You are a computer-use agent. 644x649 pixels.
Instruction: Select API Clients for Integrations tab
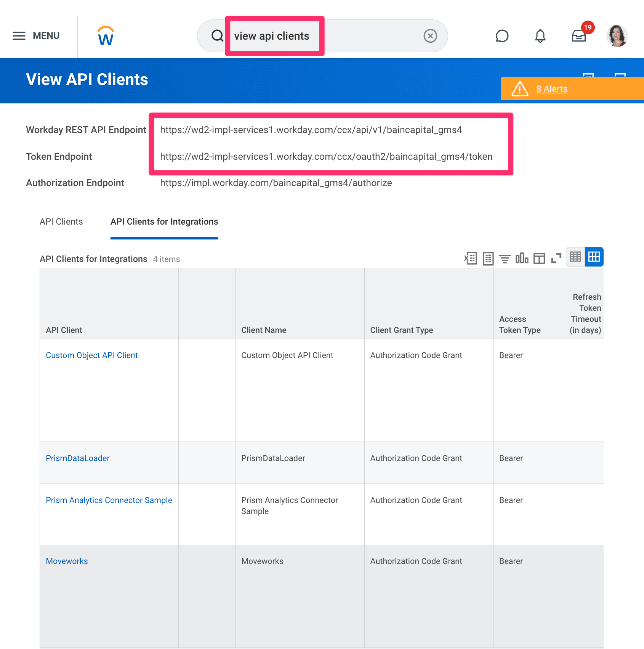click(x=164, y=222)
